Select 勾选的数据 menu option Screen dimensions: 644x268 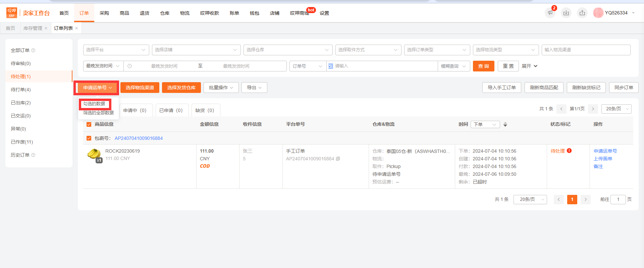(x=94, y=104)
